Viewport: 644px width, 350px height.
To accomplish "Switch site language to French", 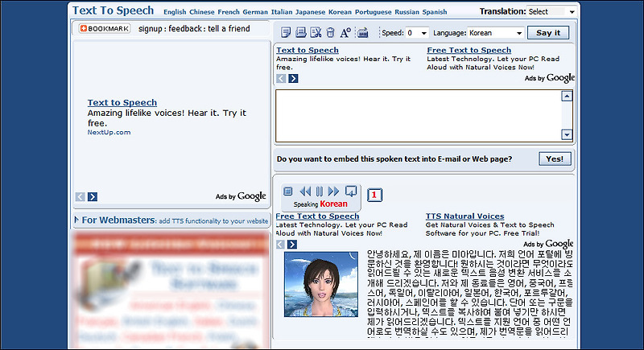I will 229,12.
